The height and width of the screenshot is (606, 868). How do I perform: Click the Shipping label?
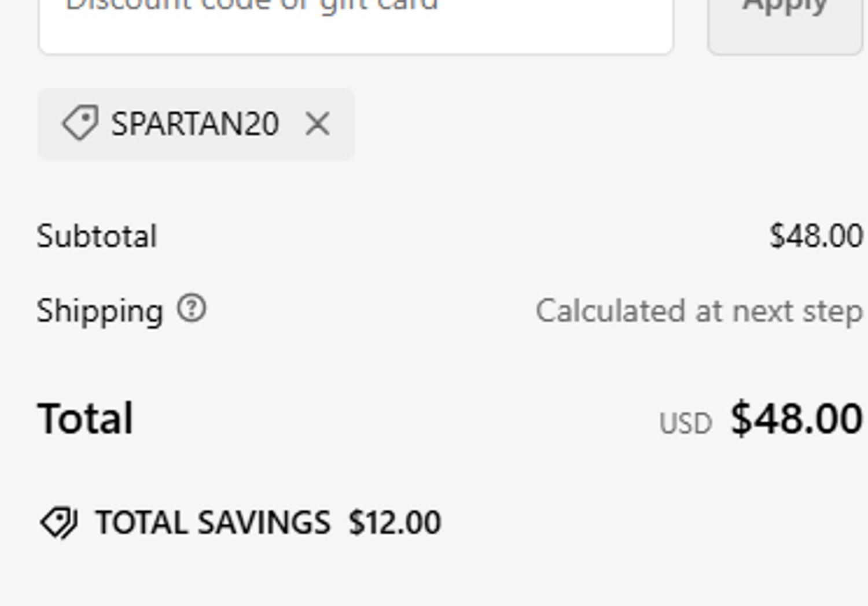pos(100,311)
